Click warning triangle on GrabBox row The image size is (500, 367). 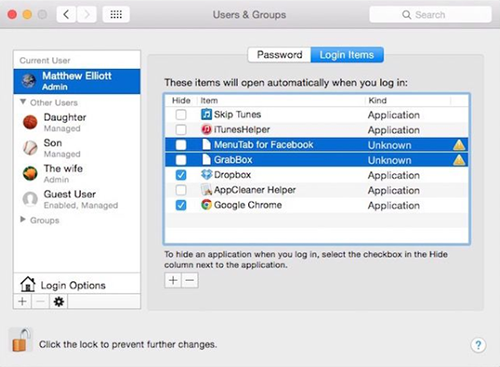(459, 160)
